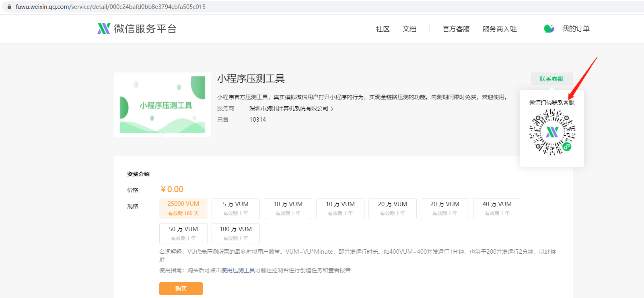
Task: Select the 5 万 VUM spec option
Action: (x=236, y=208)
